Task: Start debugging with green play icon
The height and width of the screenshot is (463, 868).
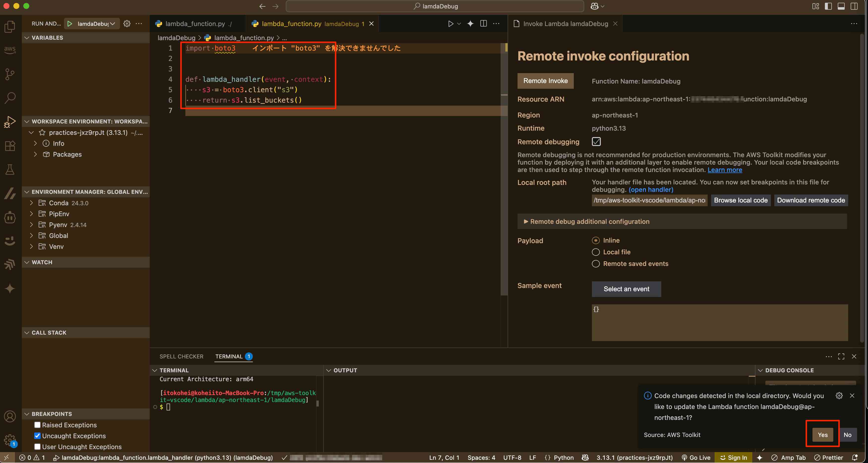Action: coord(70,24)
